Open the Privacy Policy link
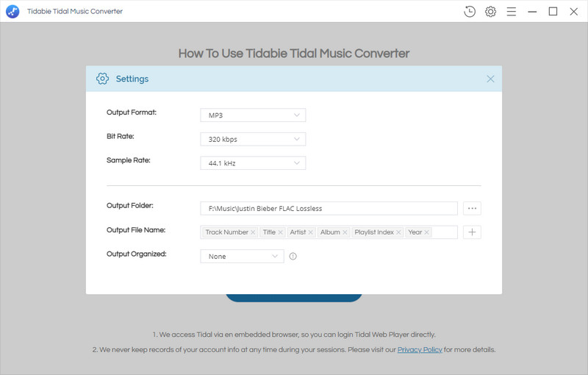Image resolution: width=588 pixels, height=375 pixels. click(x=420, y=349)
